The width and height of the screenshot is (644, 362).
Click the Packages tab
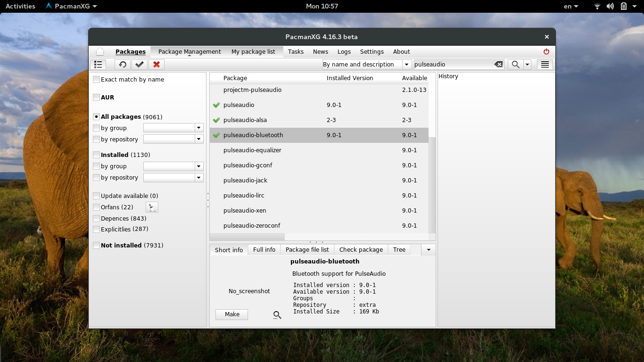(131, 52)
